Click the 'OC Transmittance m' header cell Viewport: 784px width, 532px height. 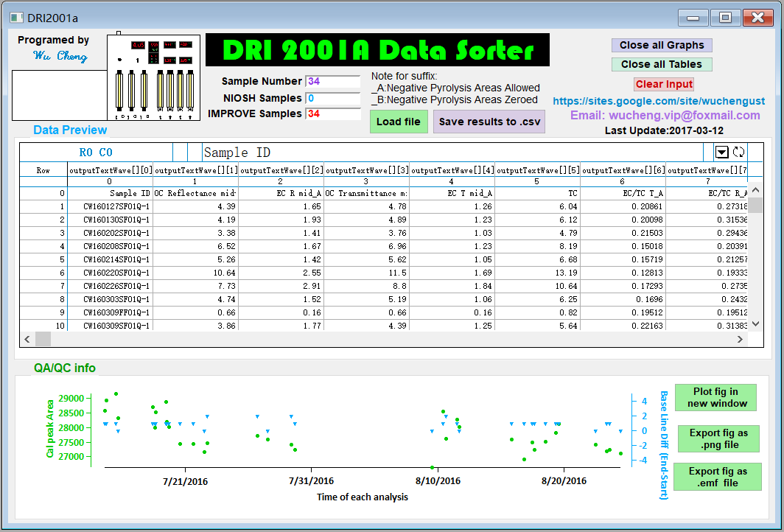pyautogui.click(x=367, y=193)
